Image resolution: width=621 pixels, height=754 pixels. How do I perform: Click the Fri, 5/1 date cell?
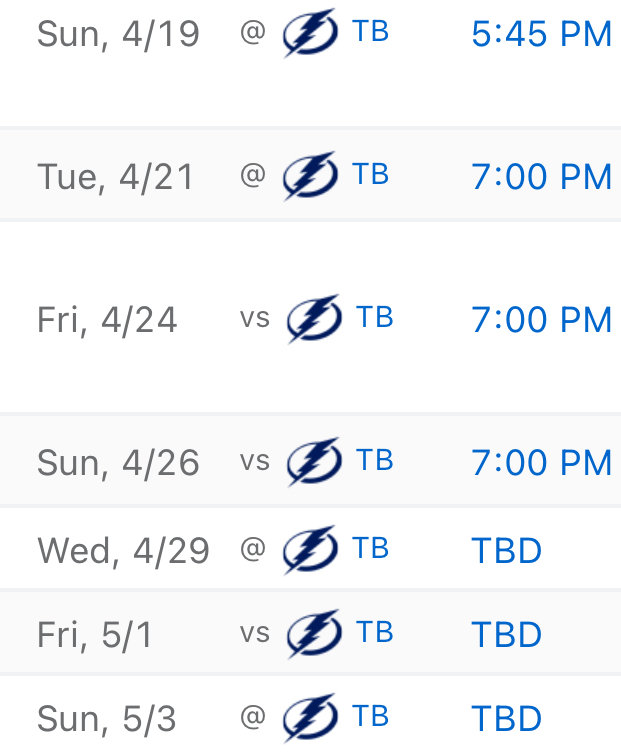click(x=95, y=635)
